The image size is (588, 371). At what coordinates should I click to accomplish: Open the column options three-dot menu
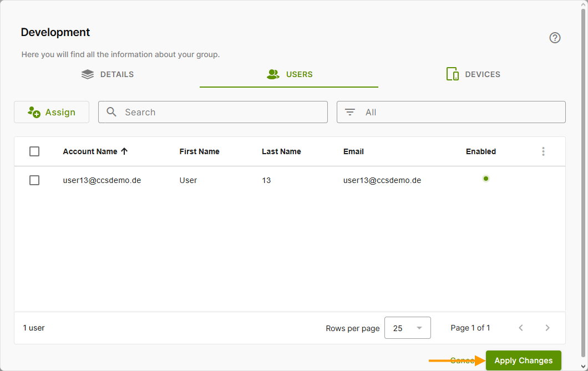(x=543, y=151)
